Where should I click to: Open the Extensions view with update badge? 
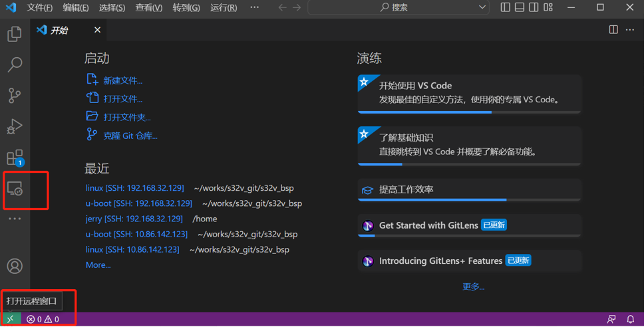15,158
